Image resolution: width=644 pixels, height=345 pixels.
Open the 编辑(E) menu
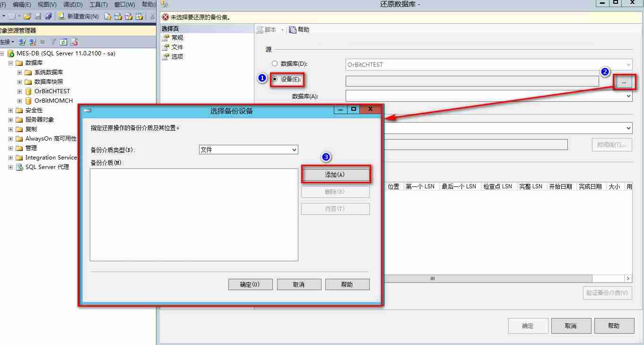(x=22, y=4)
